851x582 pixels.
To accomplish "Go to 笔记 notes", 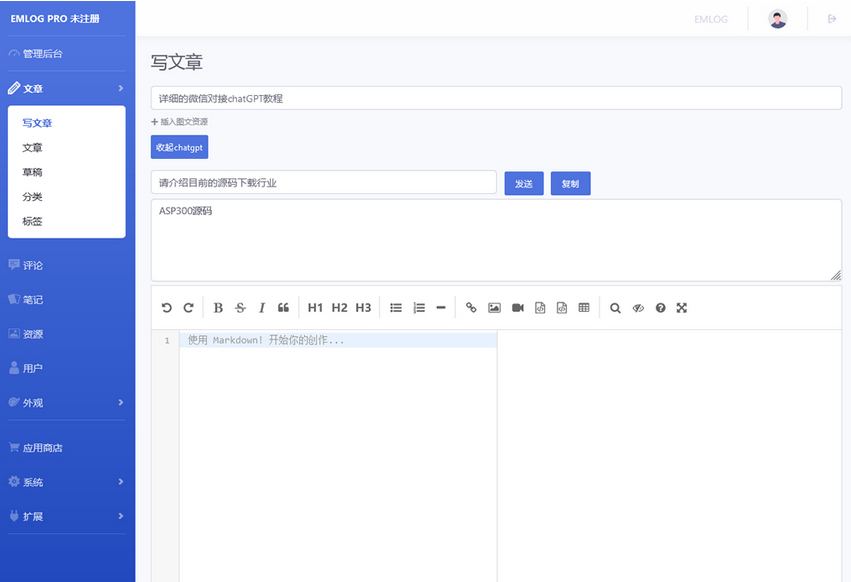I will (26, 299).
